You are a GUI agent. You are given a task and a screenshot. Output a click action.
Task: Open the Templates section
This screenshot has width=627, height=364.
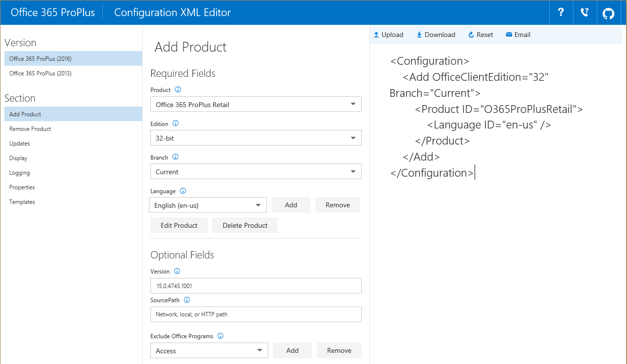point(22,202)
